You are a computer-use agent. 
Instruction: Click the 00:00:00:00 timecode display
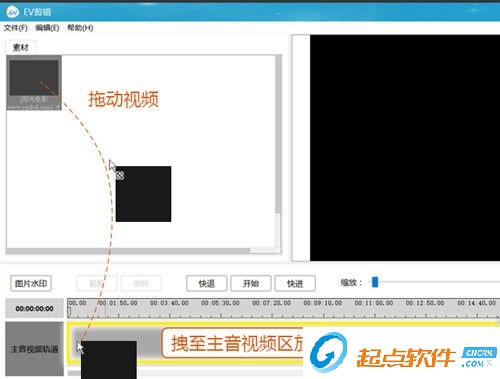(x=34, y=309)
